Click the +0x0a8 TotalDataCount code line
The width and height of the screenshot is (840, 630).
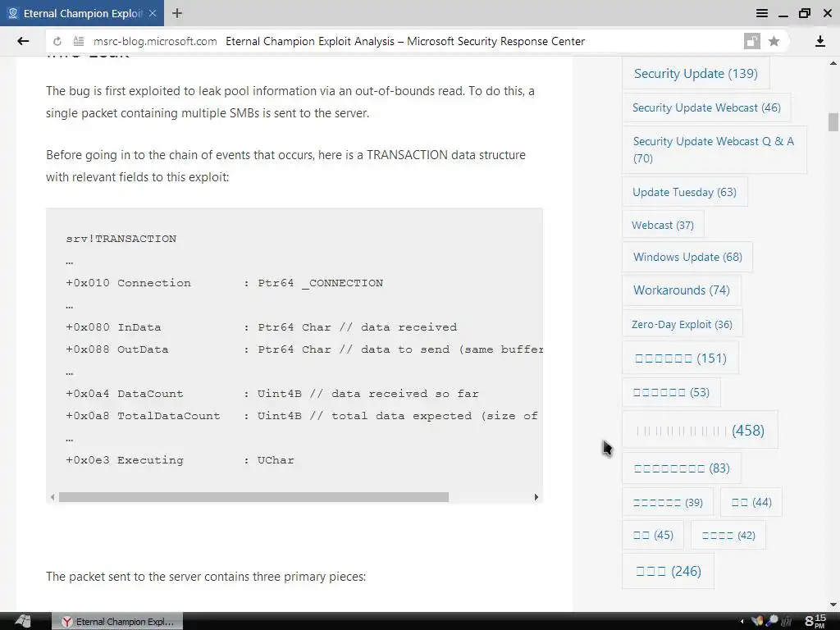302,416
